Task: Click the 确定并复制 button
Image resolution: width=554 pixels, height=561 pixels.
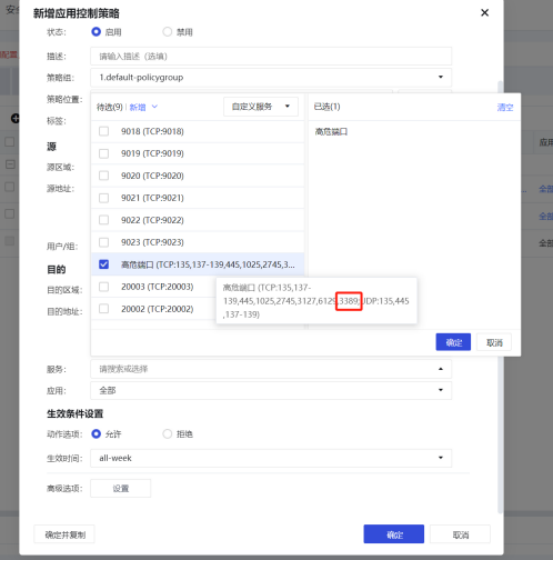Action: (x=65, y=535)
